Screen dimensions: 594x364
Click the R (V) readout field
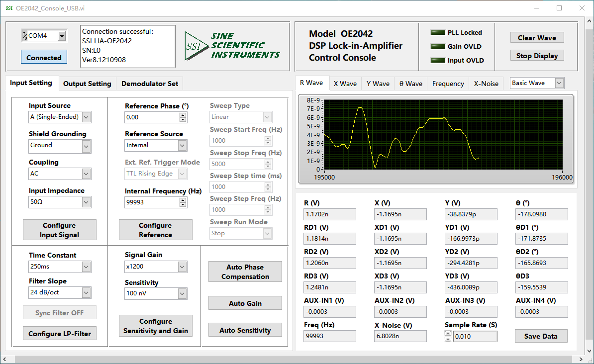329,214
